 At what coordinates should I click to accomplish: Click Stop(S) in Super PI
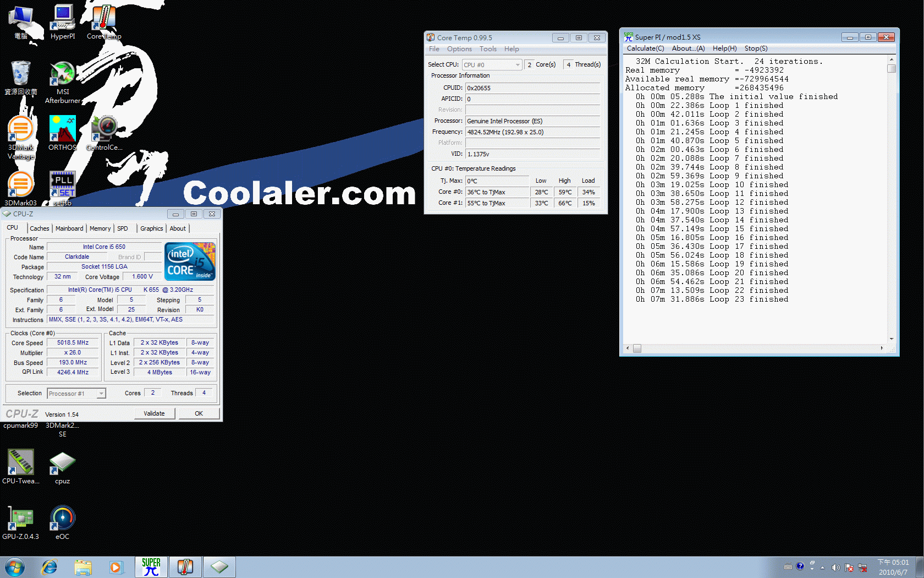click(756, 48)
